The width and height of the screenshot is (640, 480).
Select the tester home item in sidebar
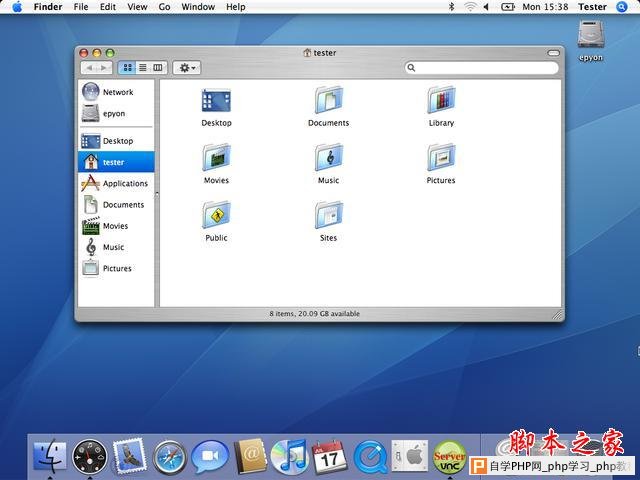(116, 162)
